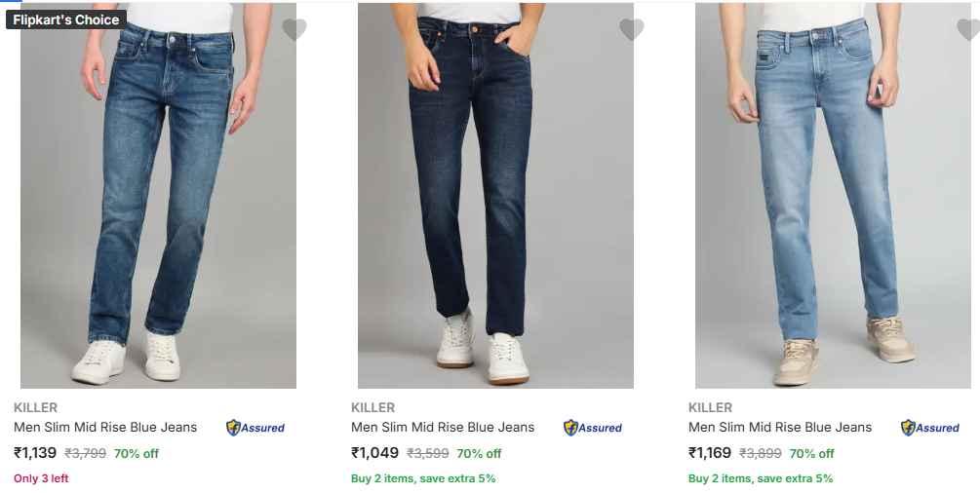Click the Buy 2 items offer under ₹1,169

click(x=761, y=478)
